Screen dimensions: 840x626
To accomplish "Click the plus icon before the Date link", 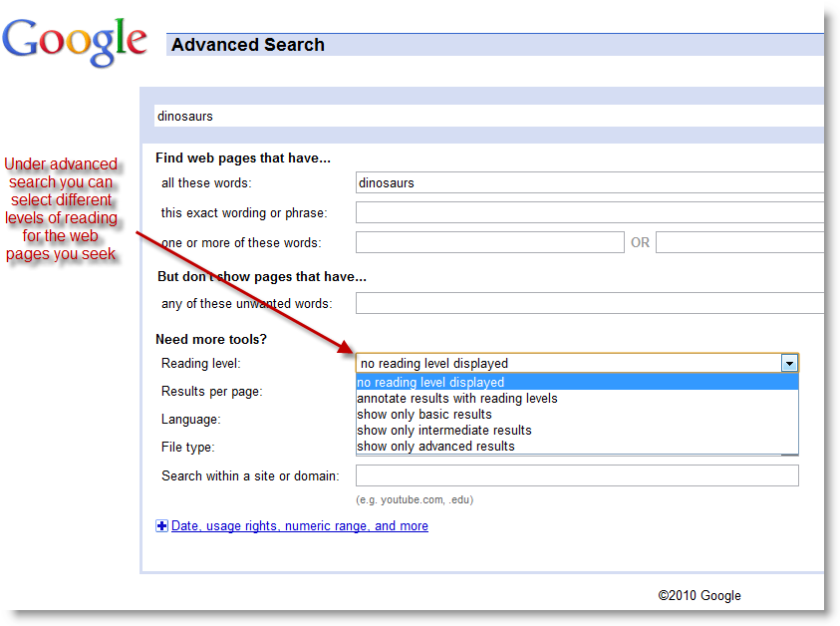I will (x=161, y=525).
